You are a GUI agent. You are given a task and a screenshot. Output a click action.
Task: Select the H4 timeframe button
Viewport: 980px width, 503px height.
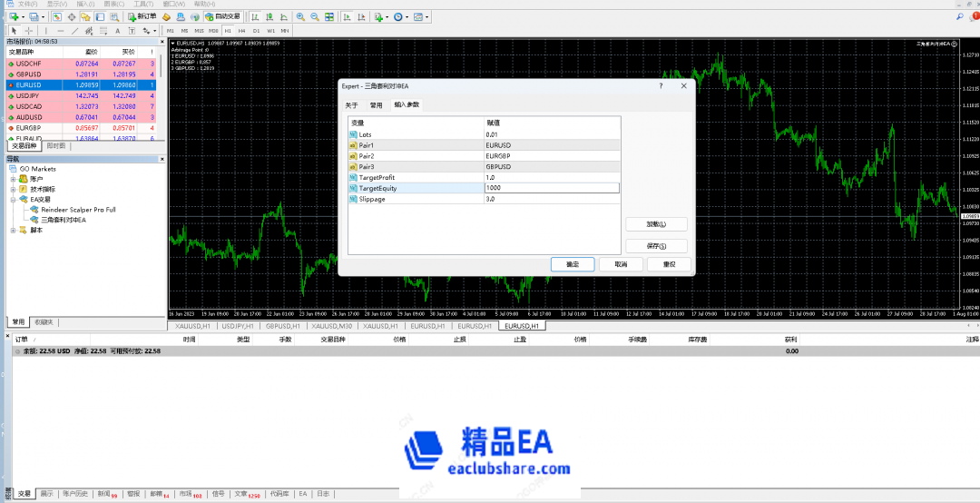point(242,30)
